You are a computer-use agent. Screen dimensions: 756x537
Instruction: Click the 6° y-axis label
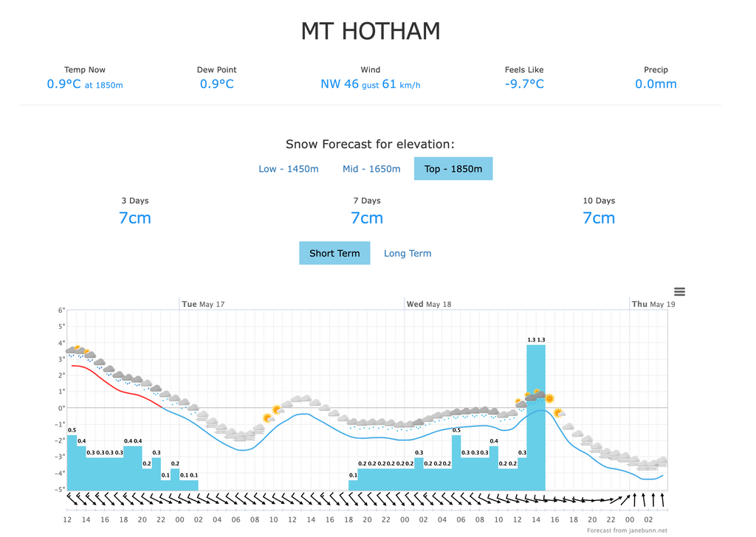61,310
